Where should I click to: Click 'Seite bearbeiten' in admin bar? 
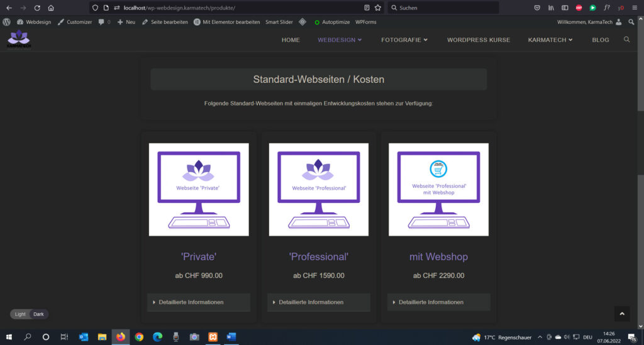(x=165, y=22)
